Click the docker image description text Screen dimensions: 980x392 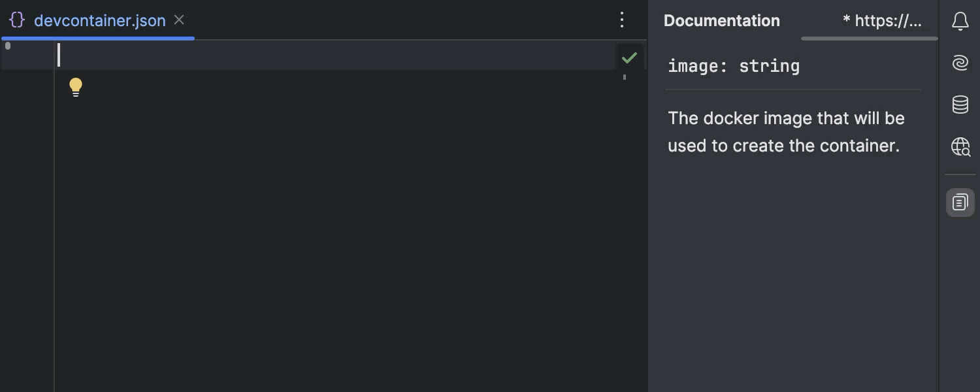786,132
